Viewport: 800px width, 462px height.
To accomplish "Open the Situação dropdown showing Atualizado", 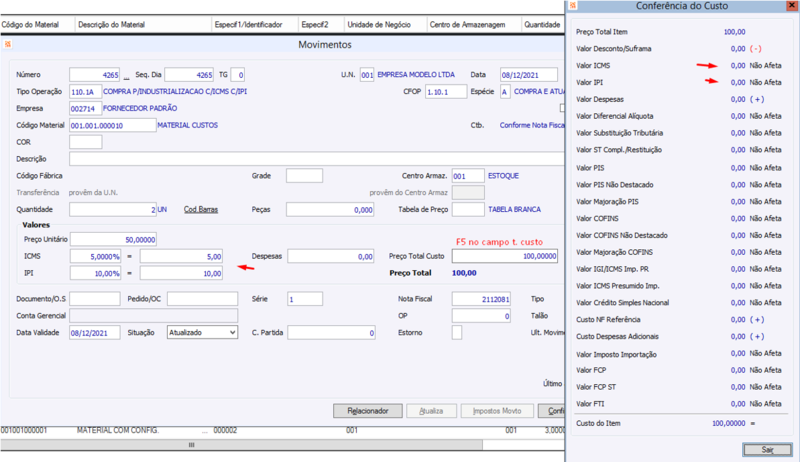I will point(203,332).
